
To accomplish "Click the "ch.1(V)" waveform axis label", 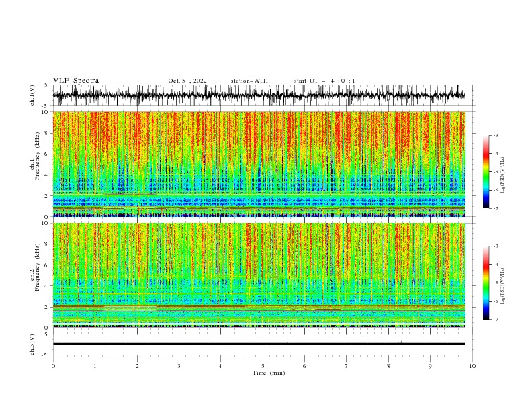I will pyautogui.click(x=32, y=95).
